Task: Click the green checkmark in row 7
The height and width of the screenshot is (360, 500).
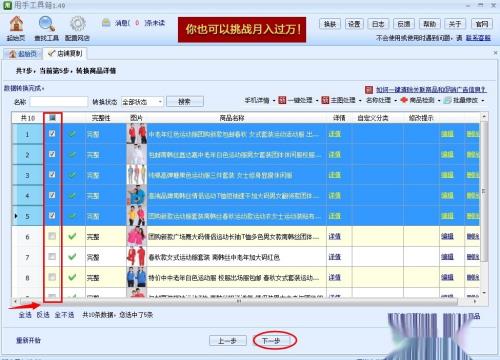Action: pos(72,257)
